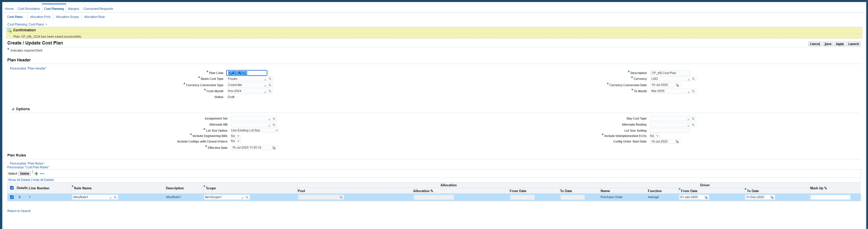Image resolution: width=868 pixels, height=229 pixels.
Task: Open the Currency Conversion Type search lookup
Action: click(270, 85)
